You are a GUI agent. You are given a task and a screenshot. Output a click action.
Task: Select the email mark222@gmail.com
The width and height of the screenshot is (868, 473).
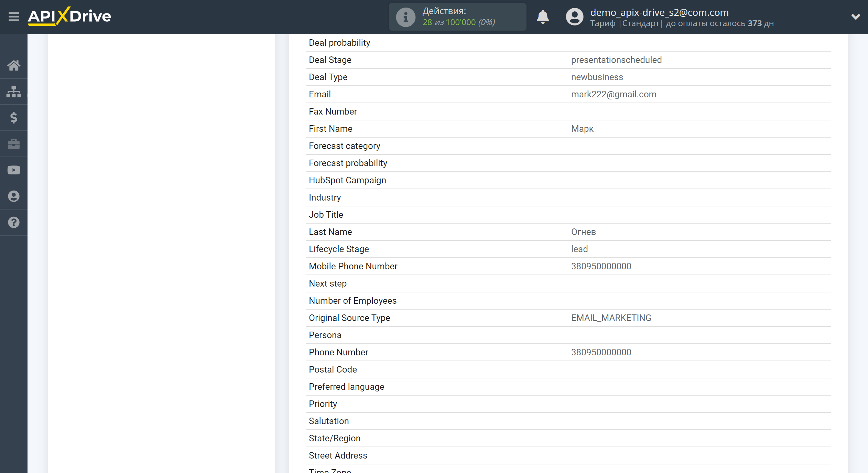(x=614, y=94)
